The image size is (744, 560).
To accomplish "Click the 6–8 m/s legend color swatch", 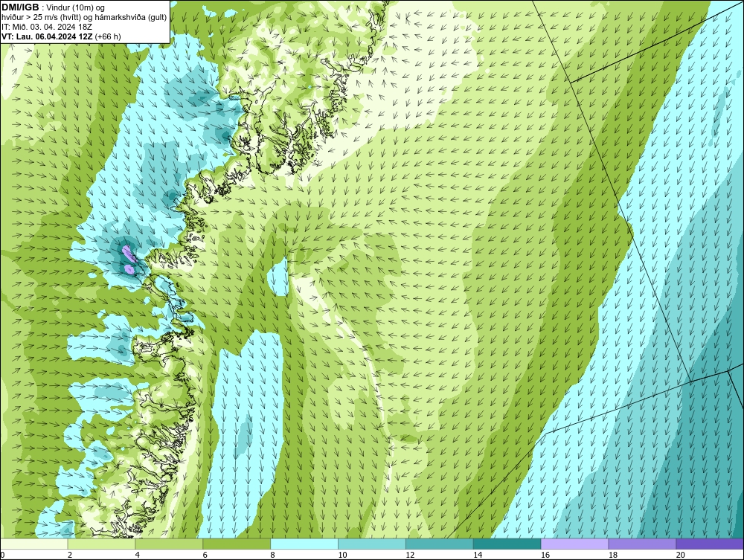I will point(237,544).
